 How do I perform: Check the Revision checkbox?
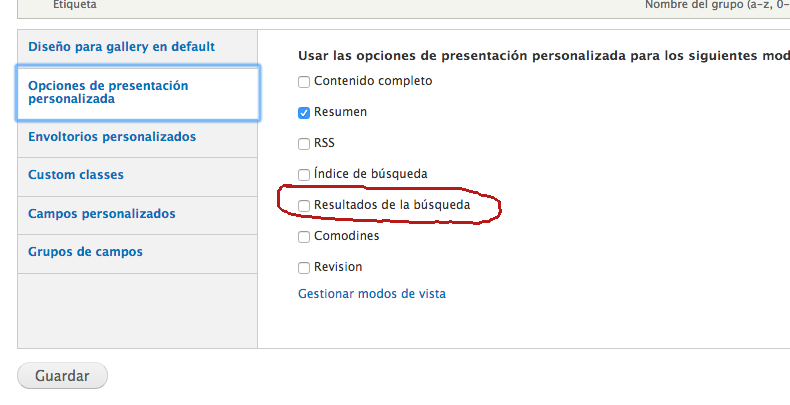[x=304, y=267]
